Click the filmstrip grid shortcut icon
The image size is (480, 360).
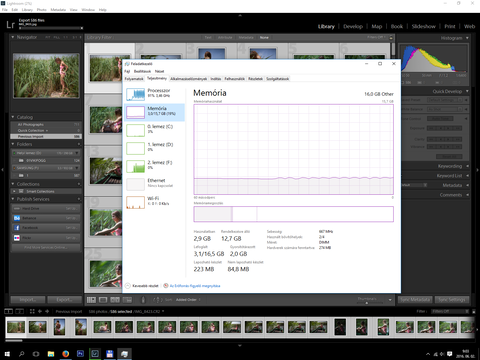32,311
